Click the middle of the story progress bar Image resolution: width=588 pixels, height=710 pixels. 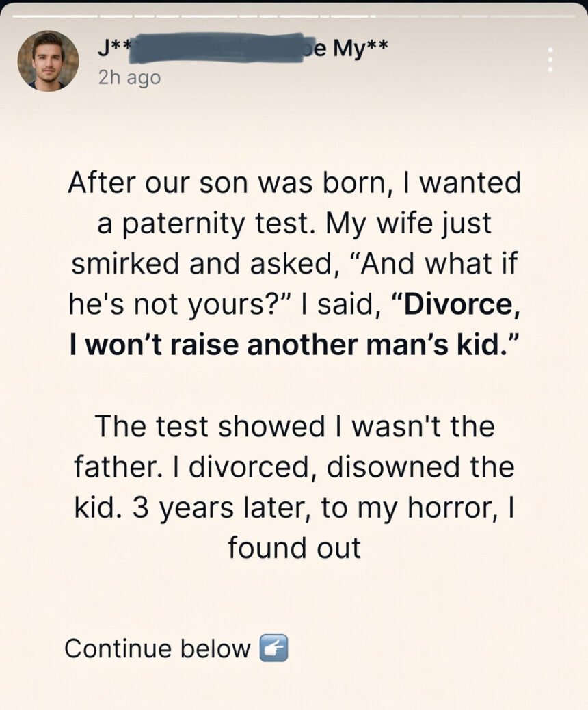(x=294, y=16)
